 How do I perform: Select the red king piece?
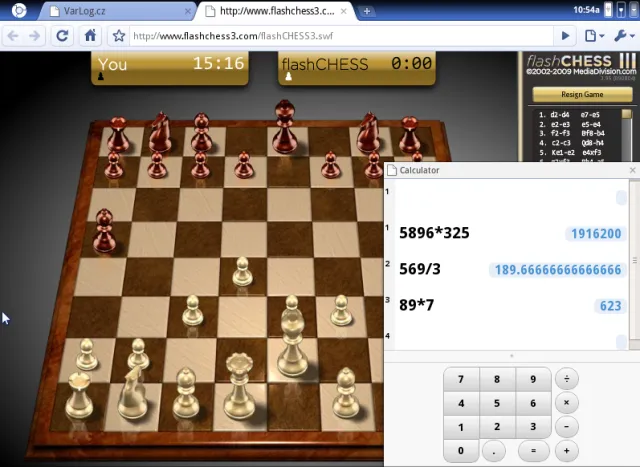coord(285,127)
